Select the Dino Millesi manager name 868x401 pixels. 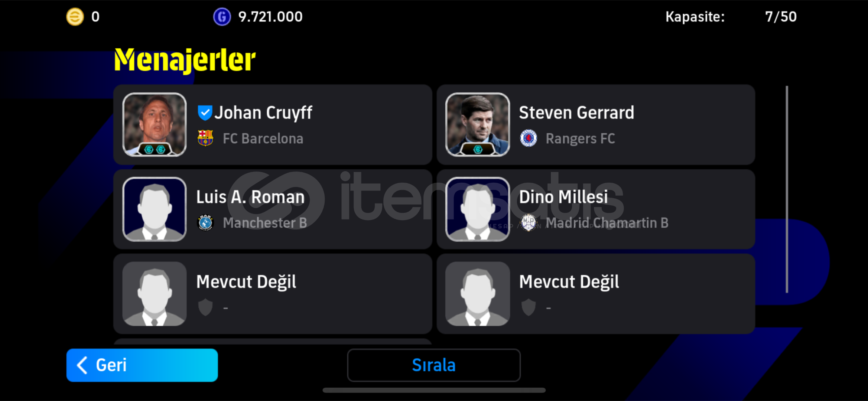(563, 197)
